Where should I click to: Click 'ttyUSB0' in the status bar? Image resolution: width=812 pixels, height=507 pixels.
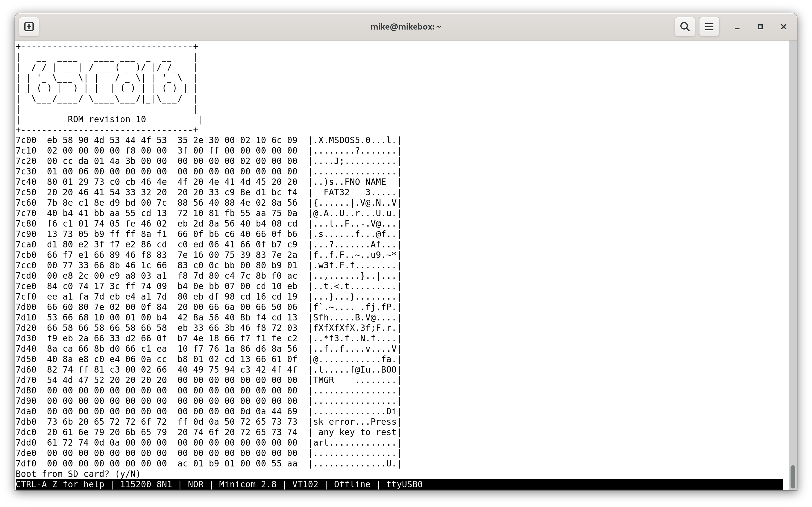pyautogui.click(x=404, y=484)
